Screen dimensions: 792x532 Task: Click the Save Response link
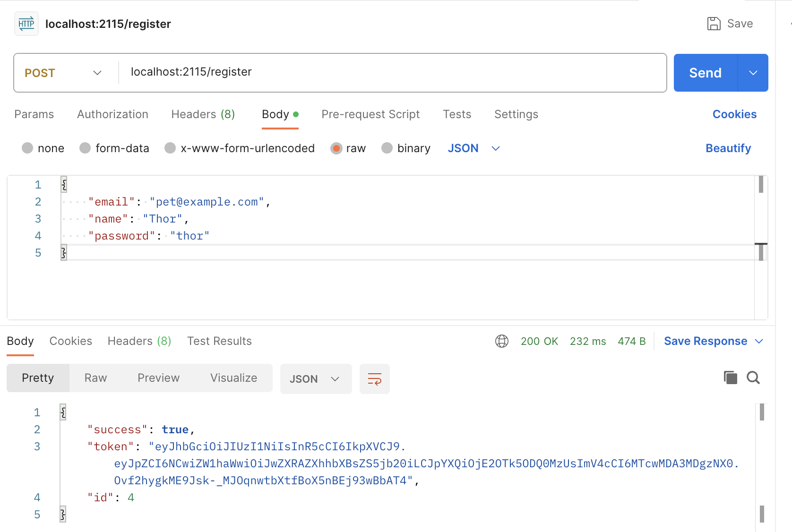(705, 341)
